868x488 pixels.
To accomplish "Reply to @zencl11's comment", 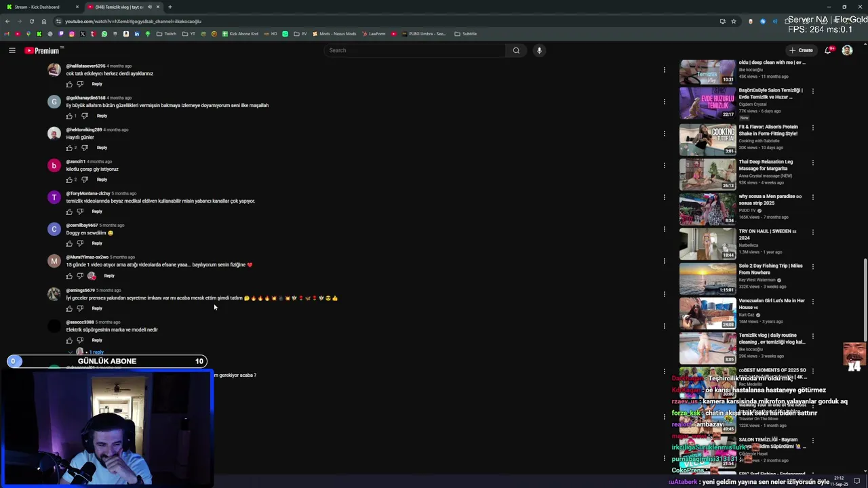I will click(x=102, y=180).
